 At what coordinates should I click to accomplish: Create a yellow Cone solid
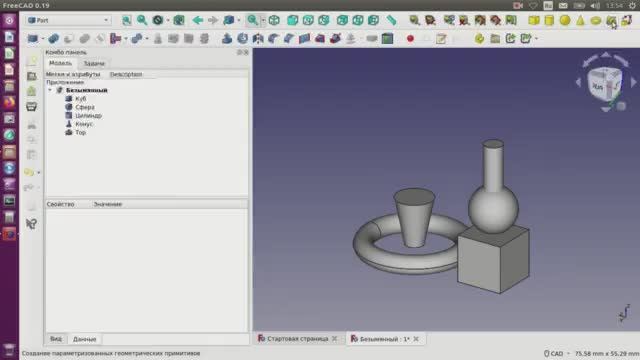(x=580, y=20)
